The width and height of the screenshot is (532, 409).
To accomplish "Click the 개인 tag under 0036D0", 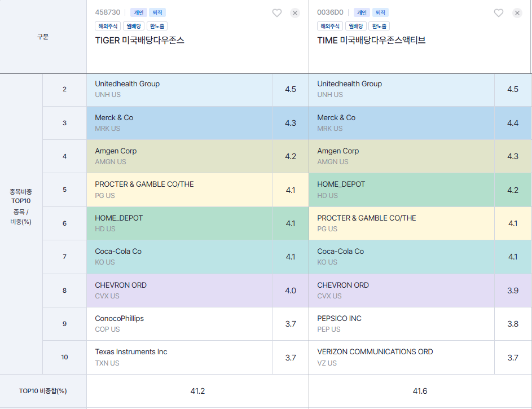I will (x=362, y=12).
